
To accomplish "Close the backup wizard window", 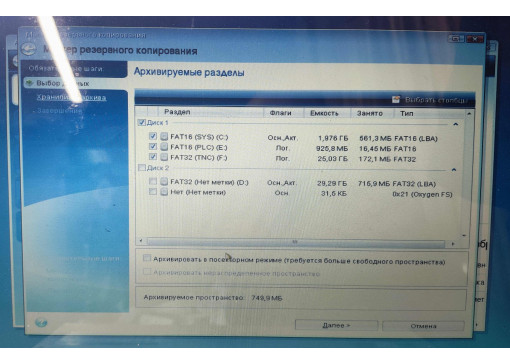I will pos(474,39).
